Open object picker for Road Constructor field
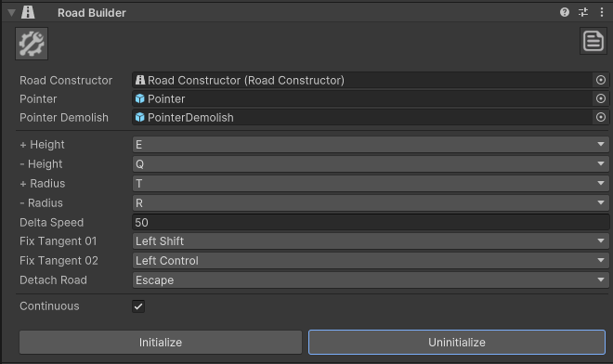 click(x=601, y=80)
